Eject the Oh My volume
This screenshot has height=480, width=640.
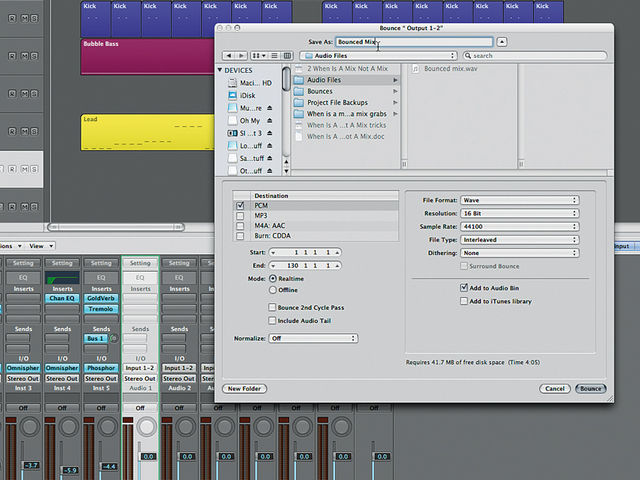tap(269, 120)
